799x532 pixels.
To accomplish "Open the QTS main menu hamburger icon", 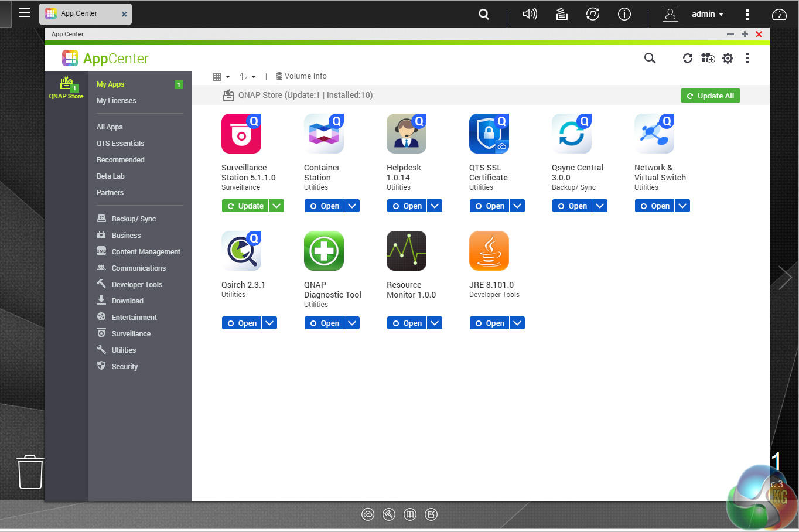I will point(24,12).
